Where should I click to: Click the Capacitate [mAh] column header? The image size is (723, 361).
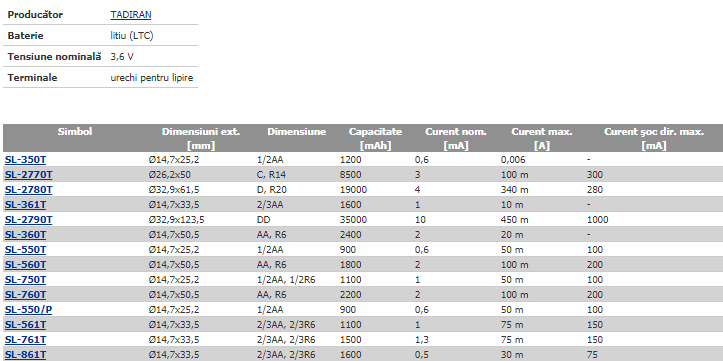[x=375, y=138]
